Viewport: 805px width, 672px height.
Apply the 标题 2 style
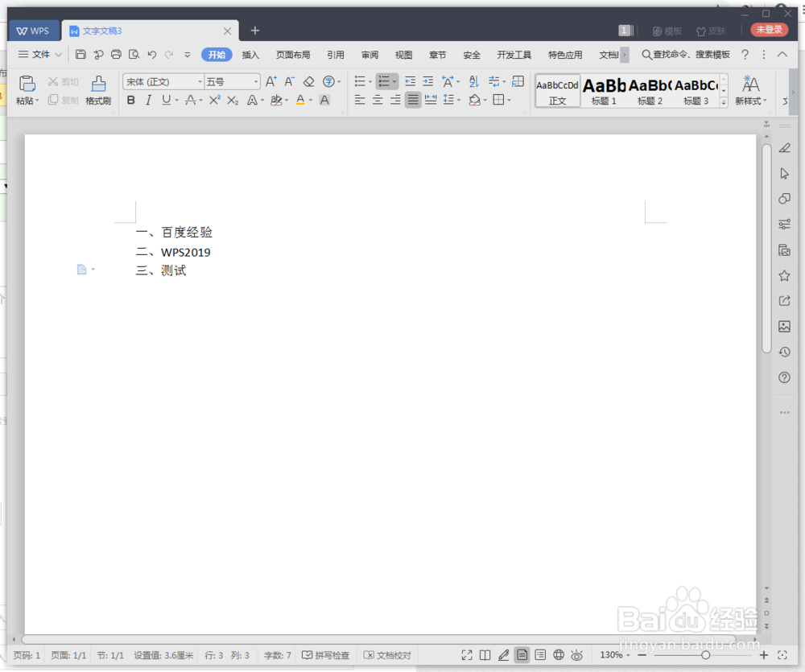click(x=650, y=90)
